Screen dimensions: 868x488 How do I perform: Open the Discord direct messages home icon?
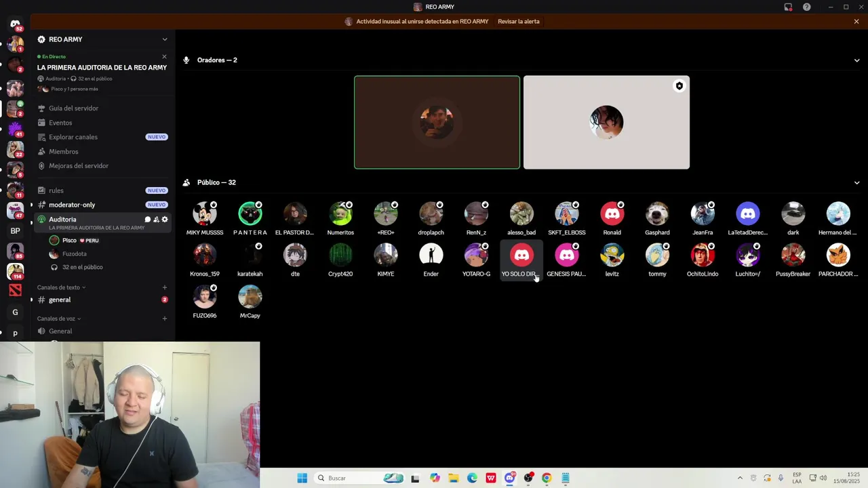point(15,24)
